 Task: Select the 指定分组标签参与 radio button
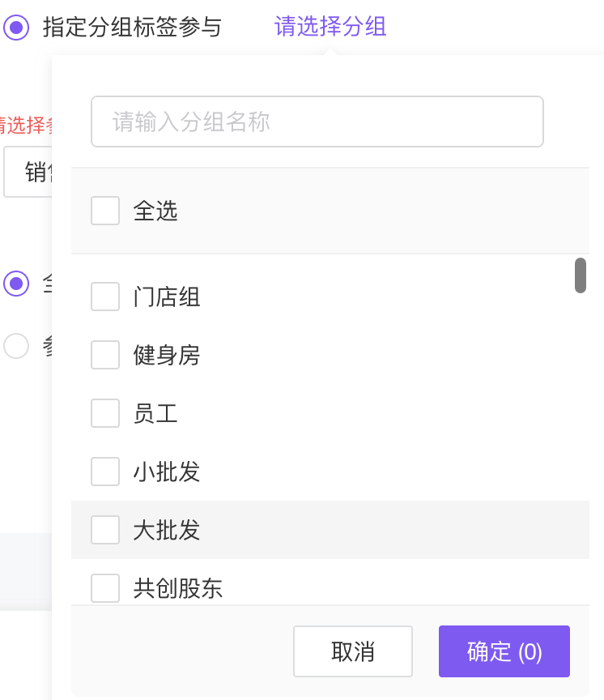15,28
